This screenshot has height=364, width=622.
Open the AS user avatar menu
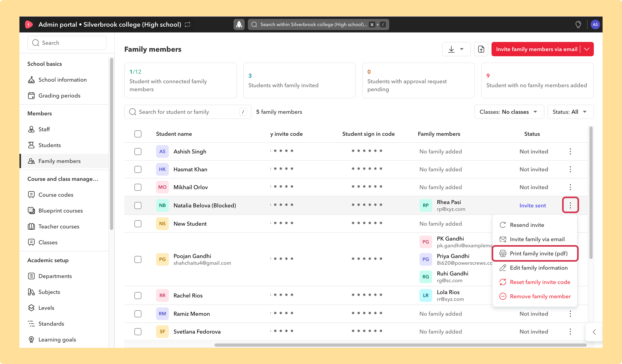[x=595, y=24]
